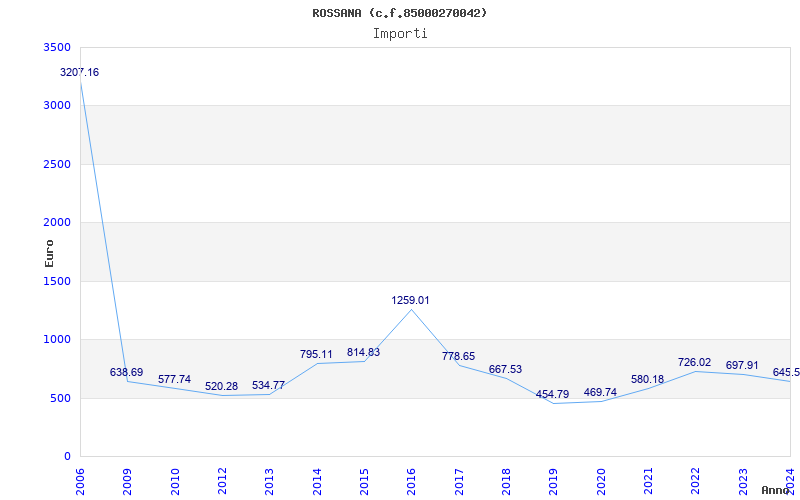Viewport: 800px width, 500px height.
Task: Click the 2020 x-axis year label
Action: pyautogui.click(x=601, y=482)
